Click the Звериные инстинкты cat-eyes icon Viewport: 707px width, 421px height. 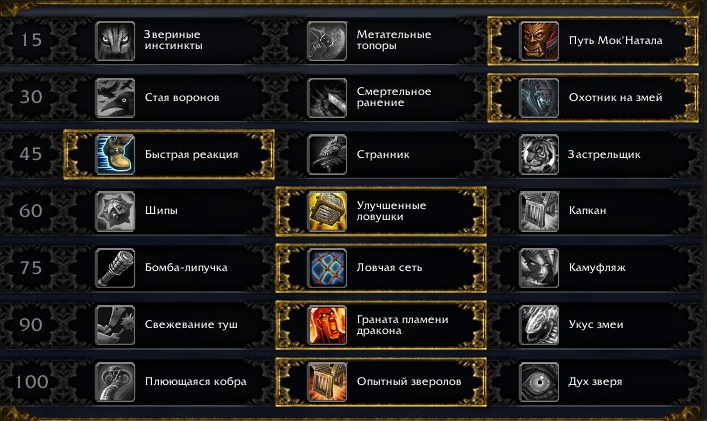coord(115,41)
